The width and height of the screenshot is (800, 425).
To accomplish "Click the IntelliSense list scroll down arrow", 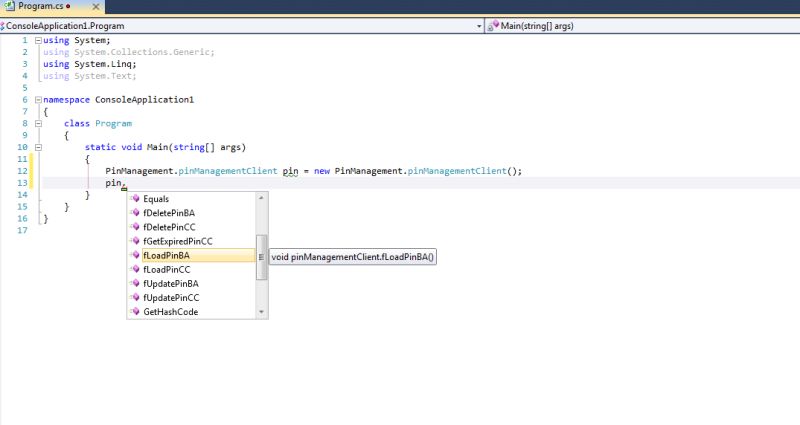I will [261, 312].
